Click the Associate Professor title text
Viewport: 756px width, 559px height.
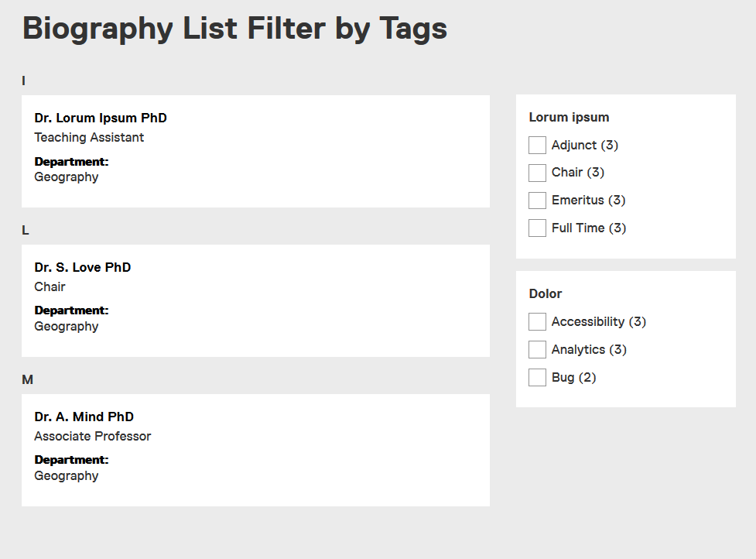[x=93, y=437]
